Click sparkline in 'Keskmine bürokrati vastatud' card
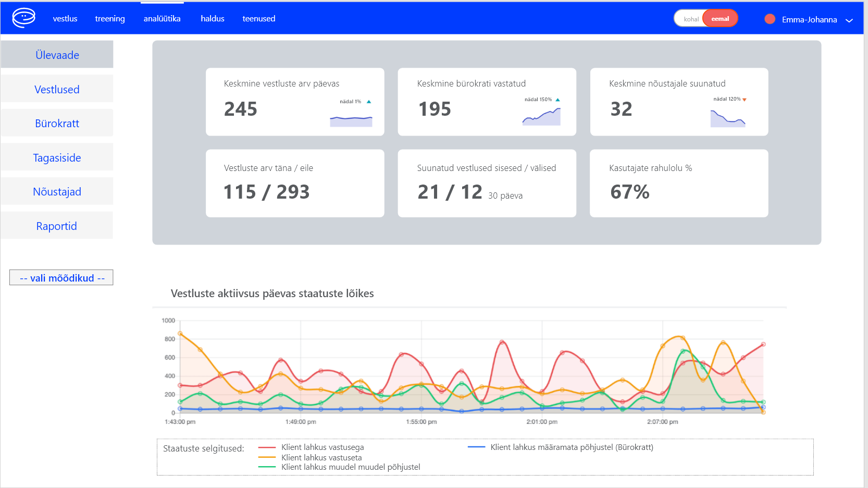 point(541,116)
